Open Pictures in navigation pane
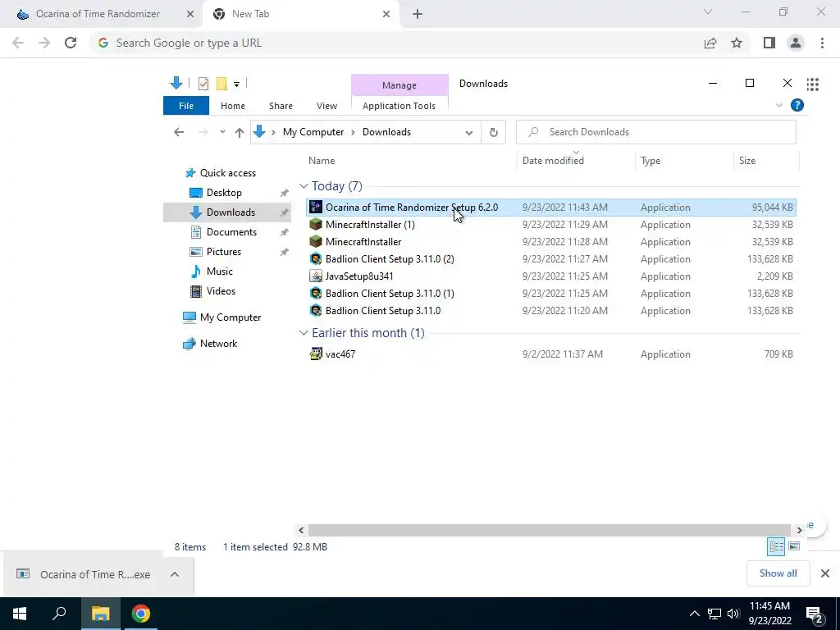 (x=224, y=252)
